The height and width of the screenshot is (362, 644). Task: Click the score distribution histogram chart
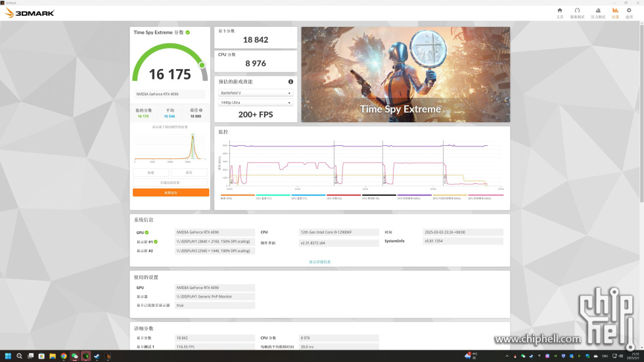coord(170,147)
